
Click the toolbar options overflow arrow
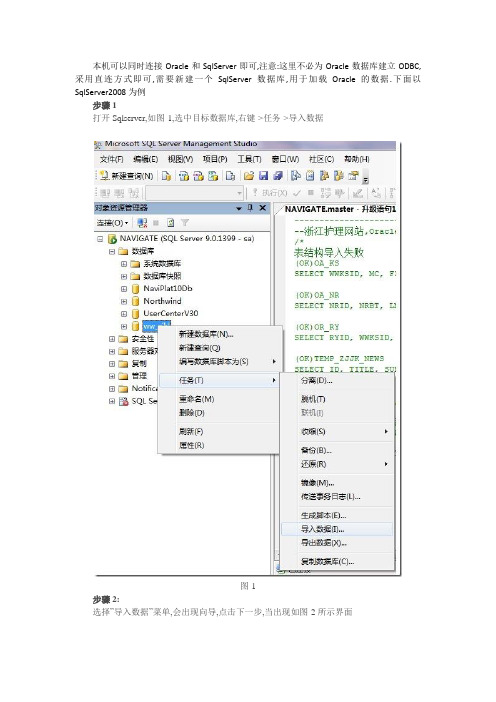(x=366, y=179)
